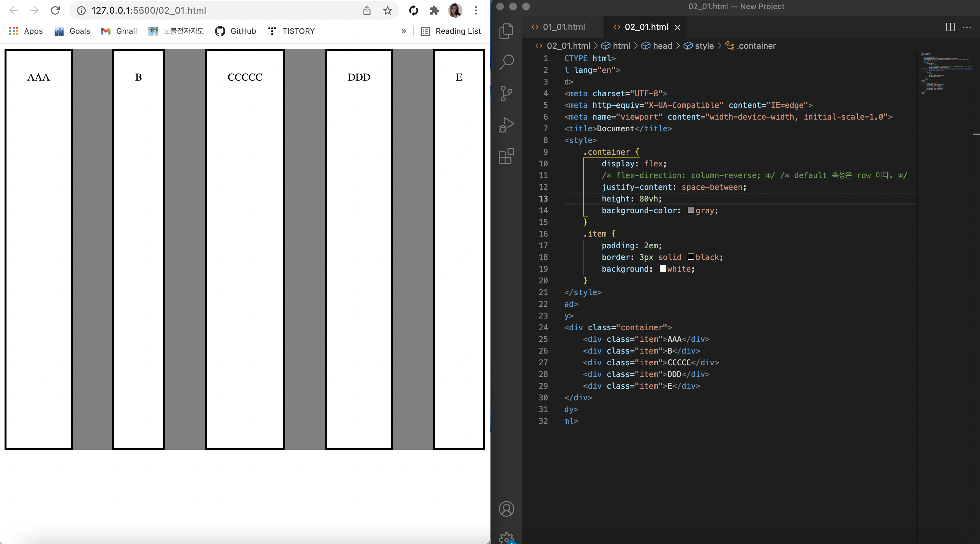Open the Source Control view
Image resolution: width=980 pixels, height=544 pixels.
[506, 93]
